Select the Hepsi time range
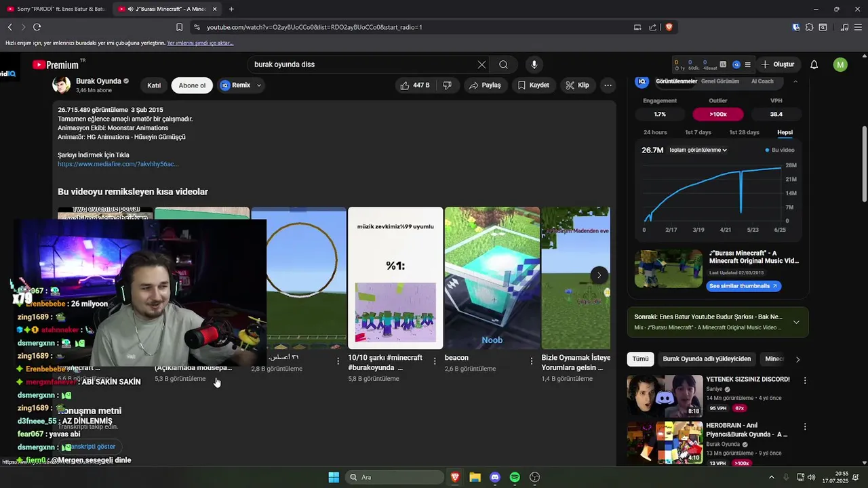The height and width of the screenshot is (488, 868). pyautogui.click(x=785, y=132)
